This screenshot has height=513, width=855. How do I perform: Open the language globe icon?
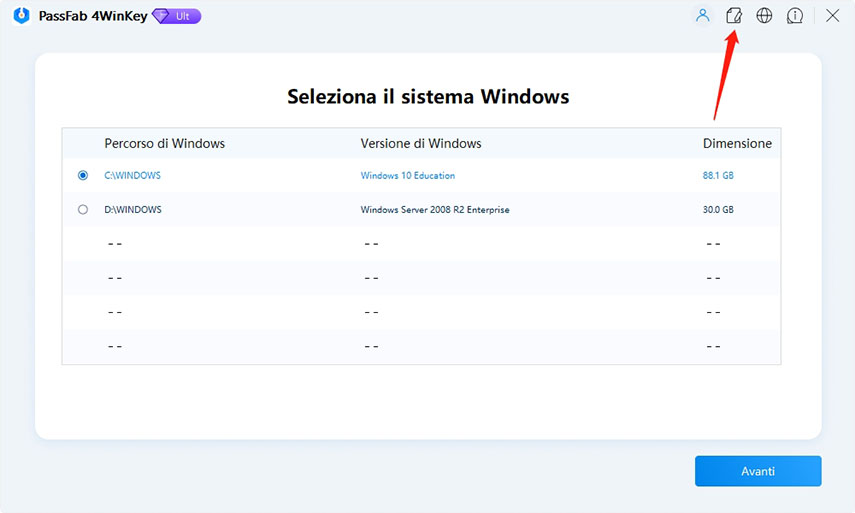tap(764, 16)
